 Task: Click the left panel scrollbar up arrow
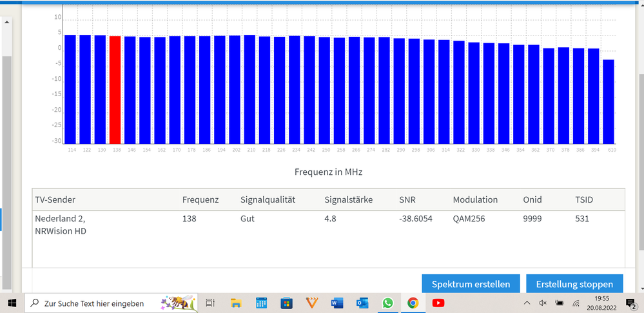coord(6,23)
